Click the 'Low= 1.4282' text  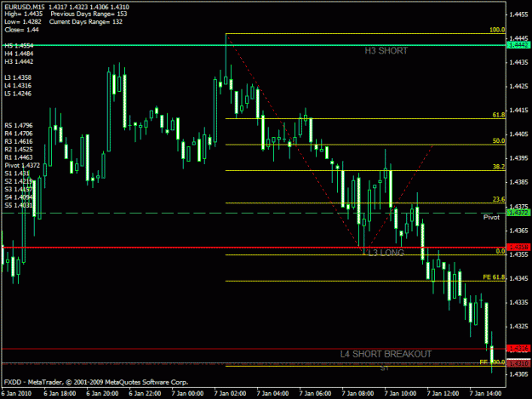coord(23,22)
